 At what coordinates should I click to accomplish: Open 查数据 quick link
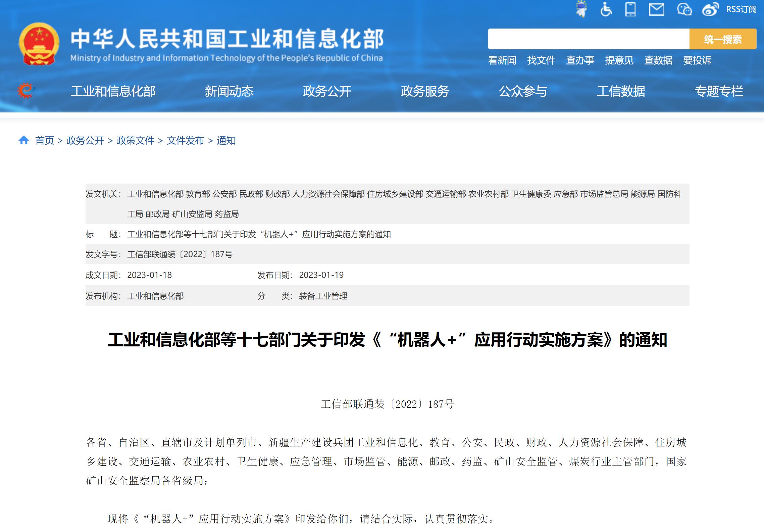(658, 60)
